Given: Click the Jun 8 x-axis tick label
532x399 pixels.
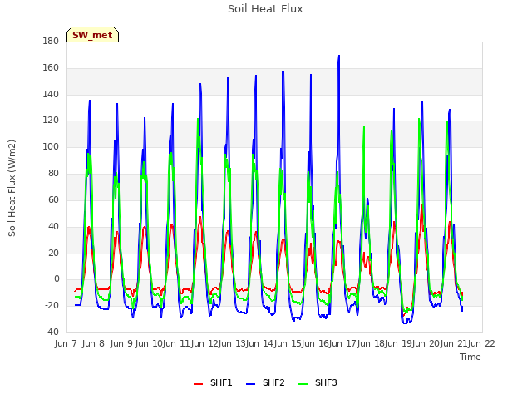Looking at the screenshot, I should (x=93, y=343).
